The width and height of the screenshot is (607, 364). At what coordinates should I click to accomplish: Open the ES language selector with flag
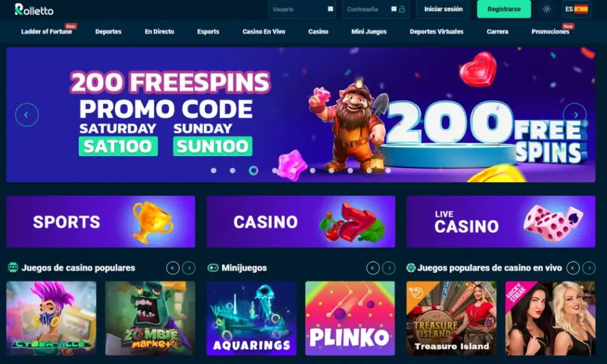(576, 9)
